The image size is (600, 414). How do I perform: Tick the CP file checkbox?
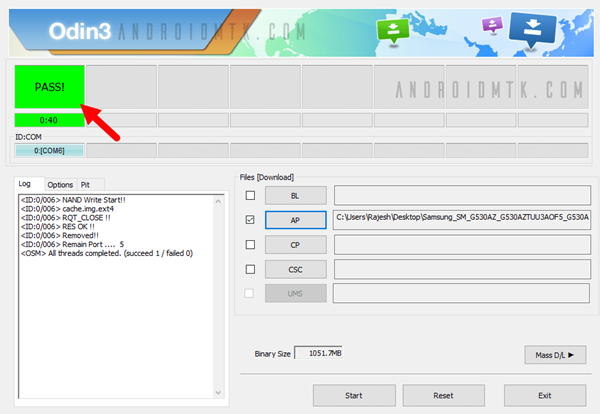[250, 244]
